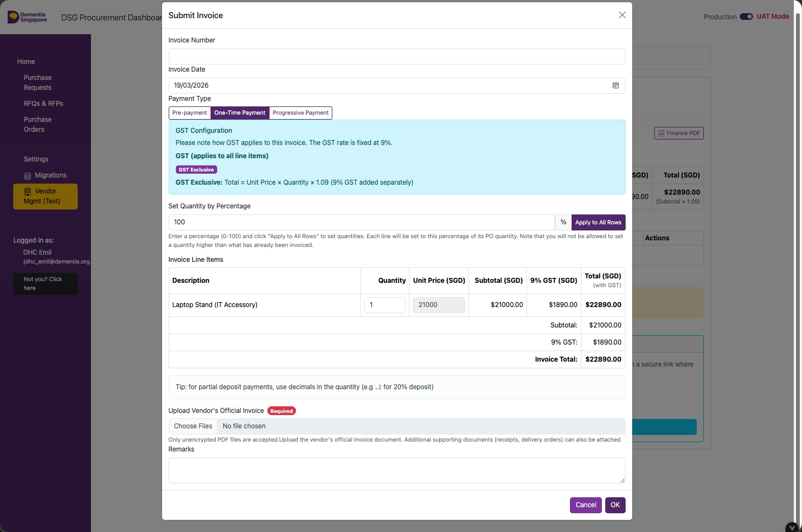Open RFQs & RFPs page

[x=43, y=104]
